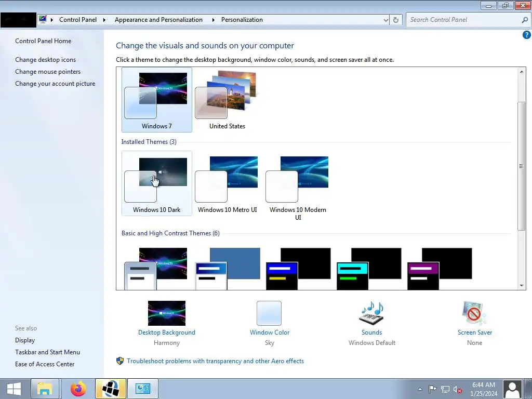Select Windows 10 Modern UI theme
532x399 pixels.
[298, 187]
